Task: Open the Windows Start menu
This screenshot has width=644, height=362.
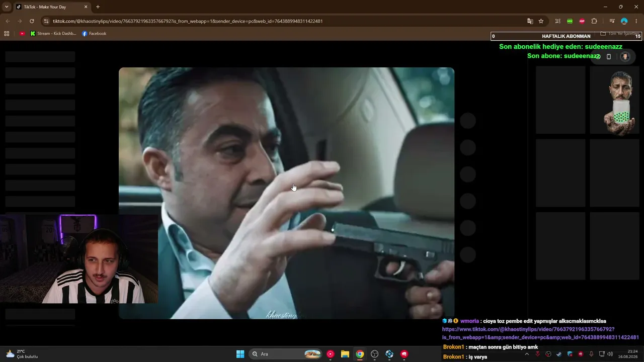Action: 240,354
